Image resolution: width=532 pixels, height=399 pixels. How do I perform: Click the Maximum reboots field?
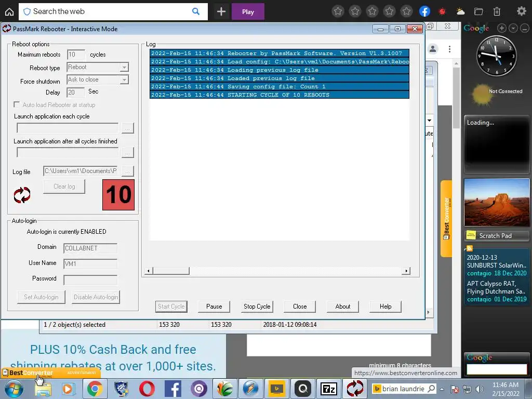pos(76,55)
